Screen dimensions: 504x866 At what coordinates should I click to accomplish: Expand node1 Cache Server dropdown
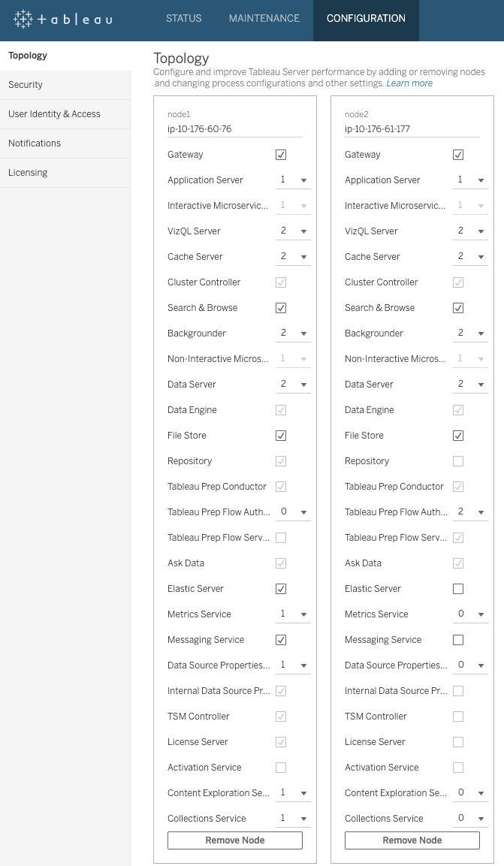click(x=293, y=257)
